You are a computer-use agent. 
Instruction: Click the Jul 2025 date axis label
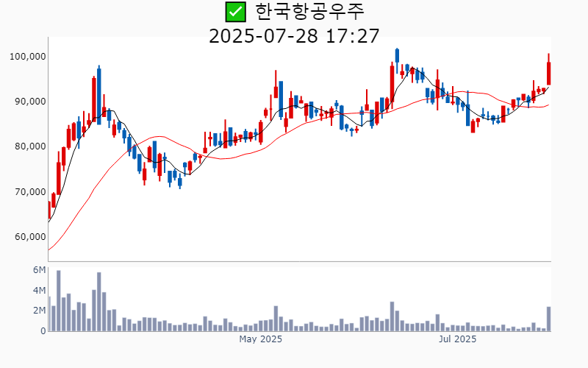[457, 339]
